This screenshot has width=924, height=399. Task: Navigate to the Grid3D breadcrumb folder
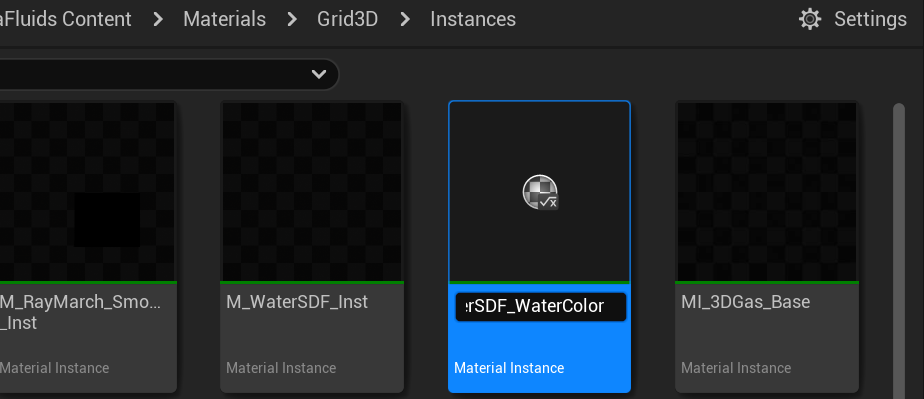tap(347, 19)
